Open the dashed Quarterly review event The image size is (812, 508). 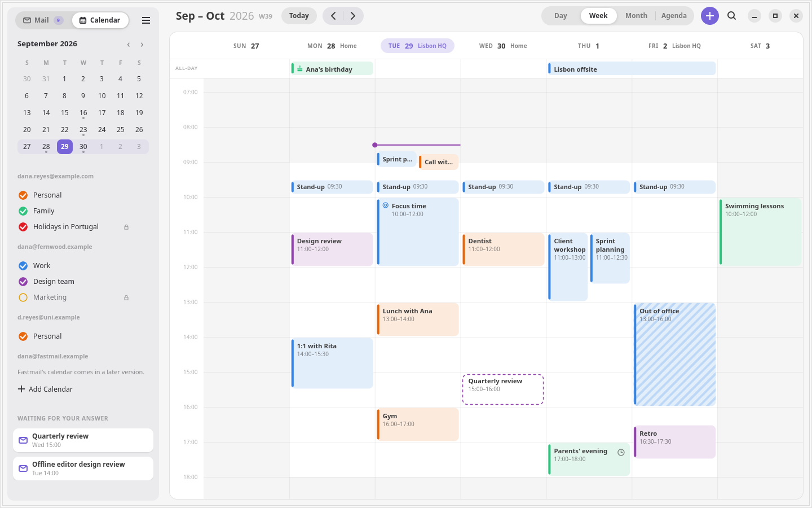[503, 389]
